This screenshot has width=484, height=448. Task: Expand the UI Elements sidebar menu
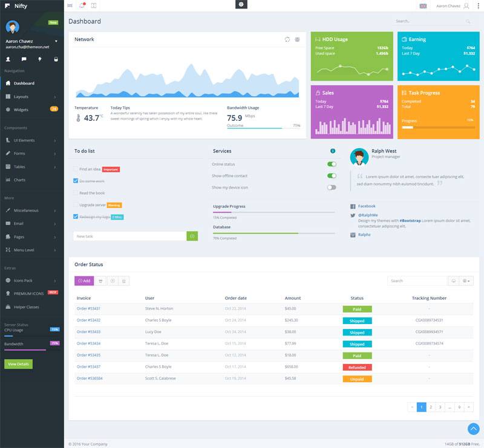point(31,140)
